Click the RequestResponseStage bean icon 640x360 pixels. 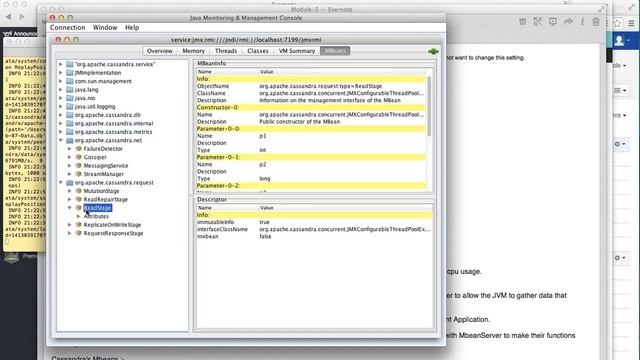(x=78, y=233)
